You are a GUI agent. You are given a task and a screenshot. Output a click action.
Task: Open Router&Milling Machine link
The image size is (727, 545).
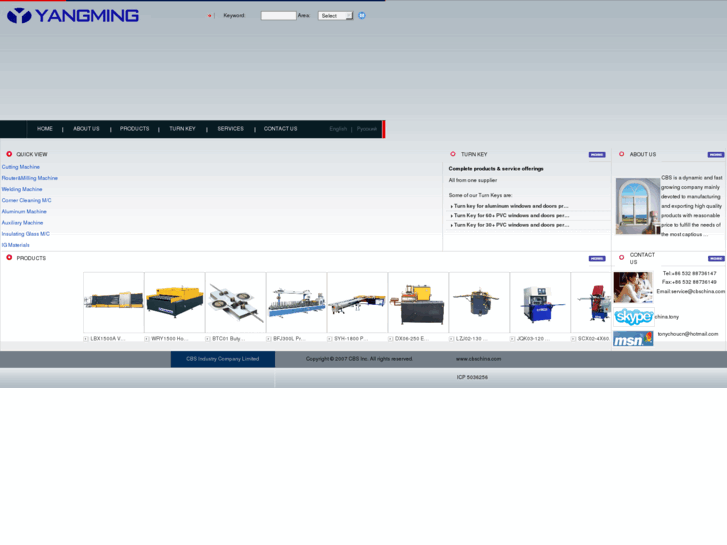pos(30,178)
